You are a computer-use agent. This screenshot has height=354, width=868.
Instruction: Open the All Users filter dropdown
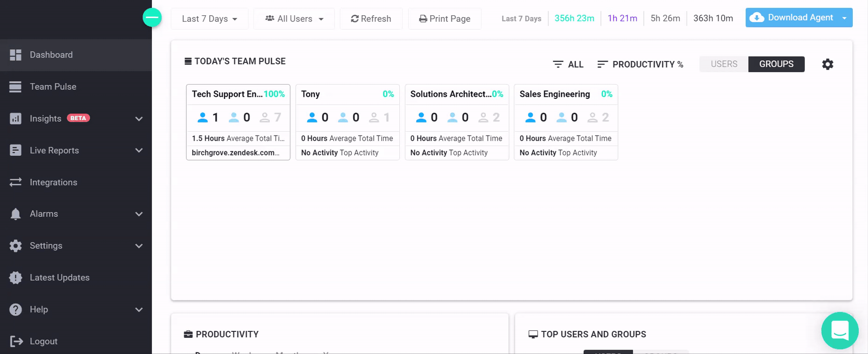294,19
